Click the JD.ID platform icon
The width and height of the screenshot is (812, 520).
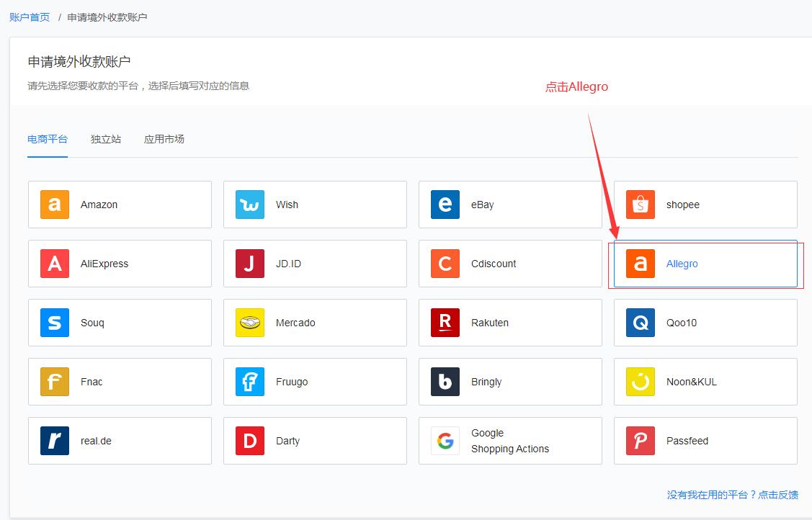click(249, 264)
